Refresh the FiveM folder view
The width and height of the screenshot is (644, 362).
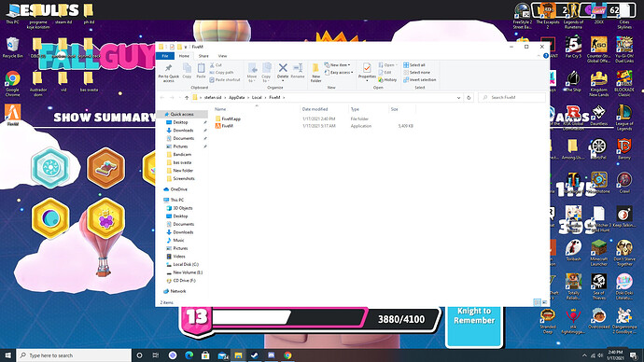tap(469, 98)
